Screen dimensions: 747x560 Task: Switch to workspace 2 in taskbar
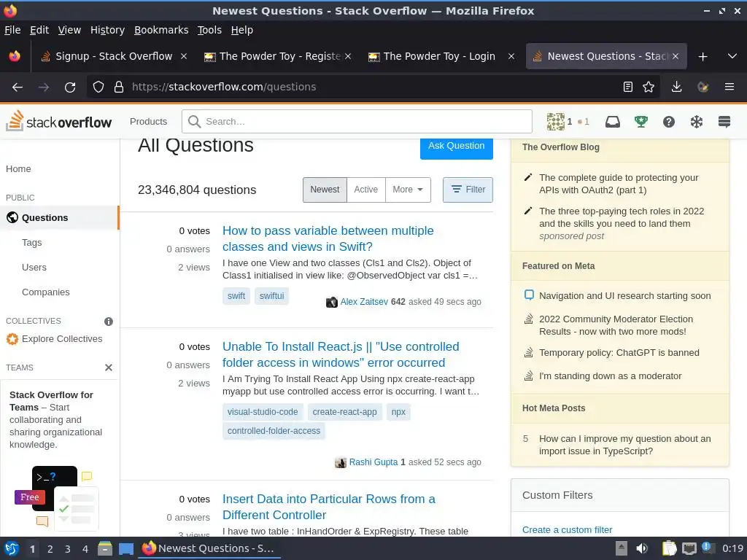pyautogui.click(x=50, y=549)
